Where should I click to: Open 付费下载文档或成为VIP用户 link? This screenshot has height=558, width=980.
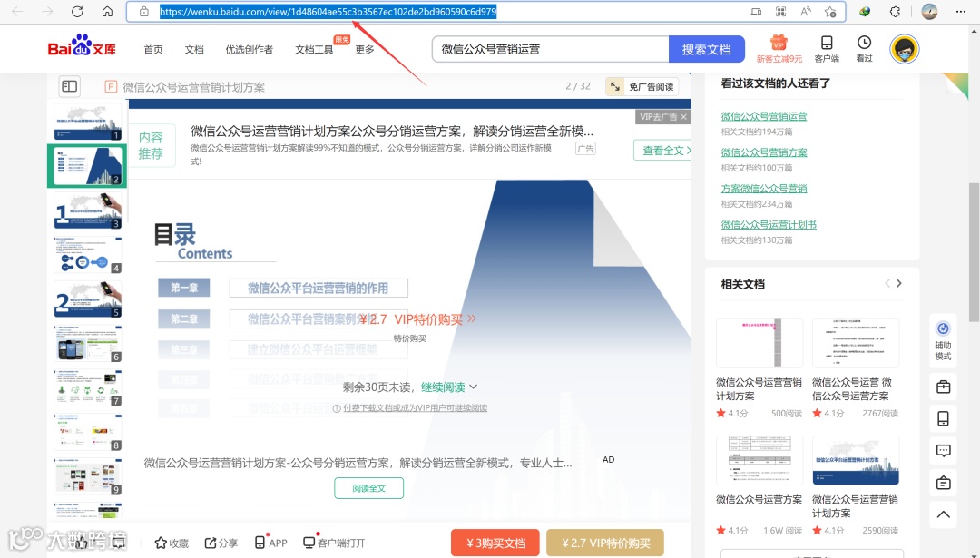coord(415,408)
